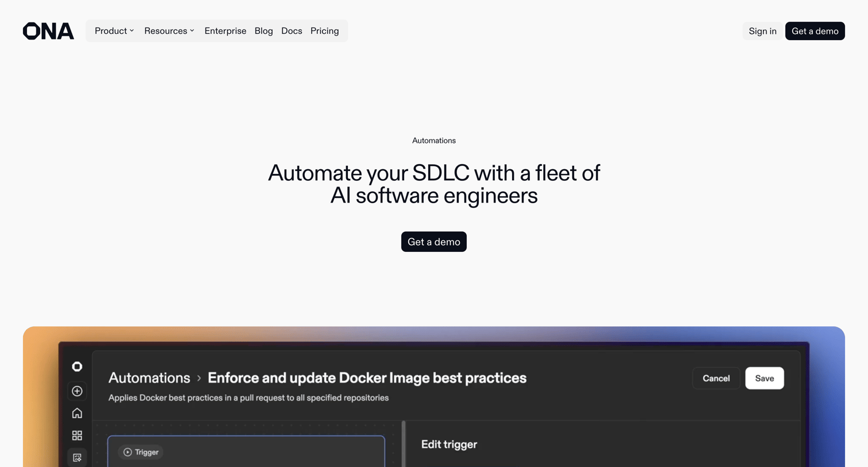868x467 pixels.
Task: Click the 'Edit trigger' panel heading
Action: [x=449, y=444]
